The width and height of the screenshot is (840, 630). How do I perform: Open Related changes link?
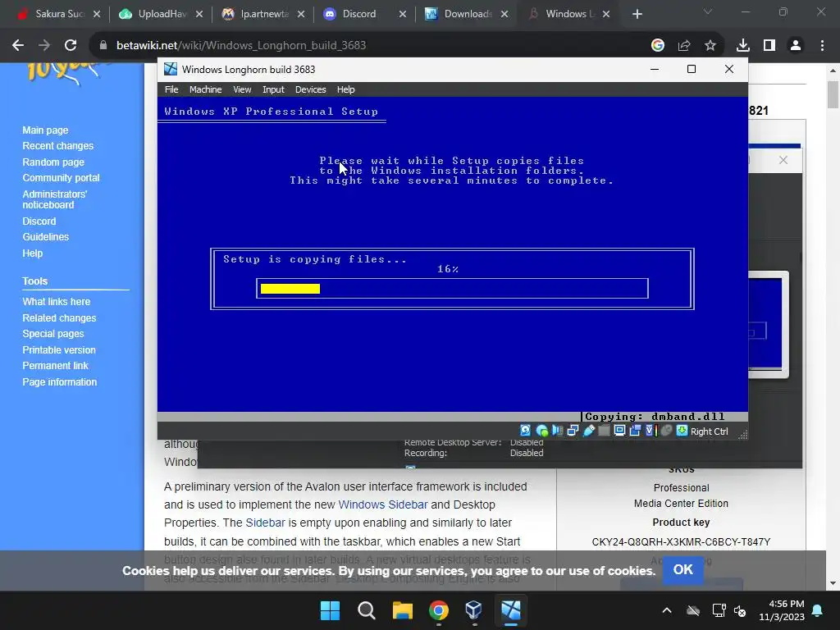[x=59, y=317]
